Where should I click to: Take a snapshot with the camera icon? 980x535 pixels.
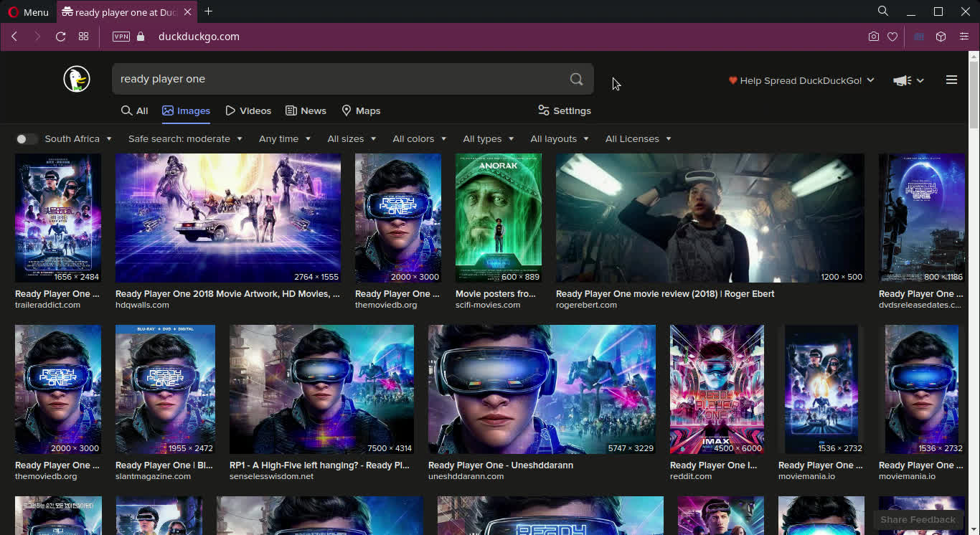(x=874, y=37)
